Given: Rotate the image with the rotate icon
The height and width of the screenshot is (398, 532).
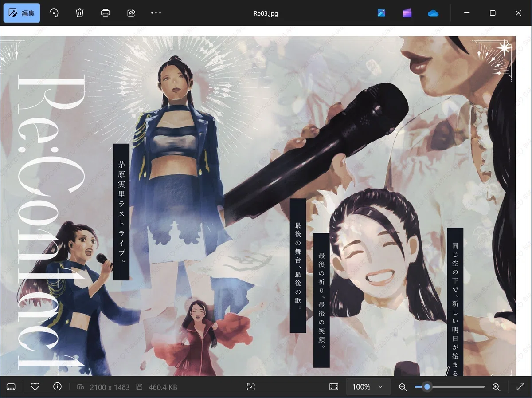Looking at the screenshot, I should tap(54, 13).
